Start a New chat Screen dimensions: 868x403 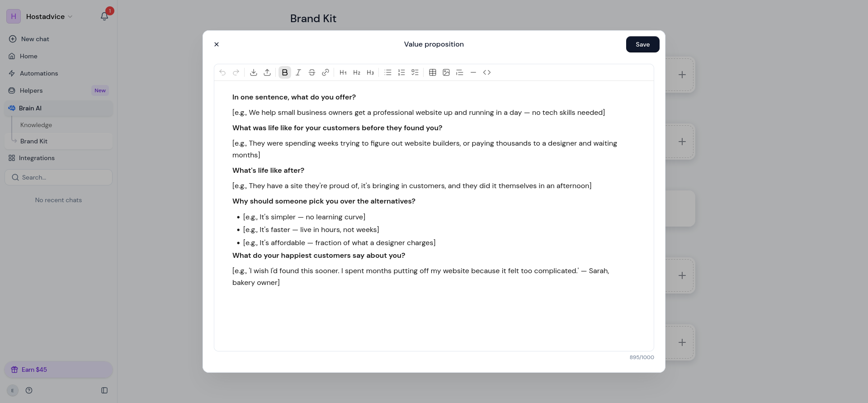(x=59, y=39)
